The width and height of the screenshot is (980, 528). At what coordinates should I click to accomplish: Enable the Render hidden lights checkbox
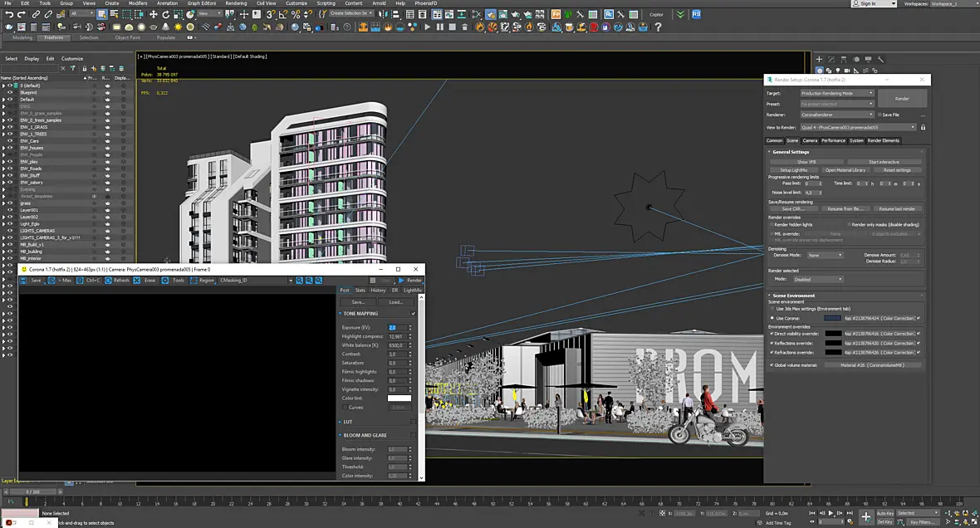click(772, 224)
